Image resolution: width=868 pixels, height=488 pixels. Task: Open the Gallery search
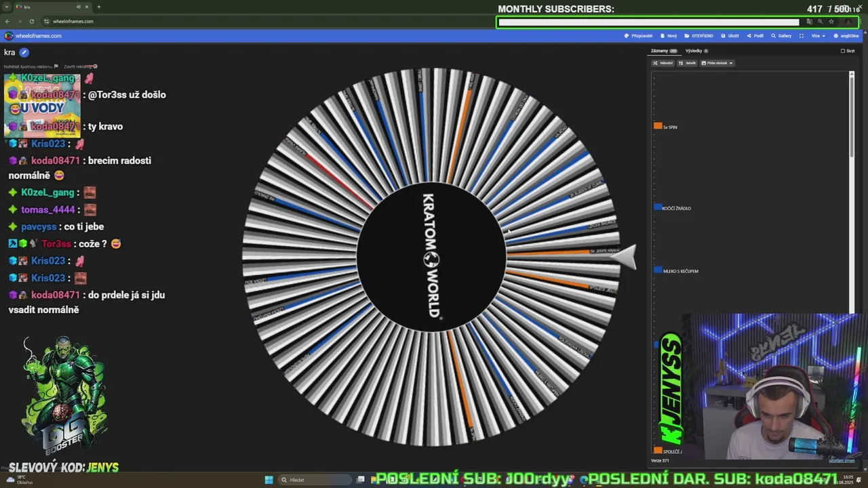781,36
